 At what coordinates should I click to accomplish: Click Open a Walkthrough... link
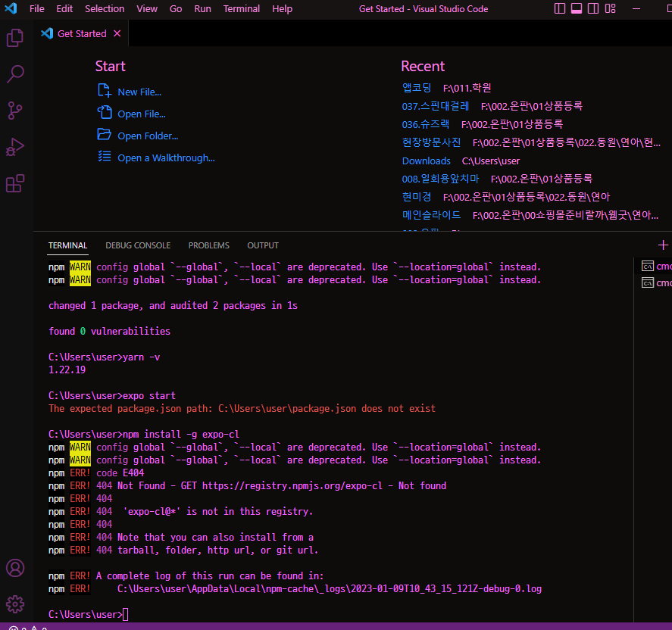[x=166, y=158]
